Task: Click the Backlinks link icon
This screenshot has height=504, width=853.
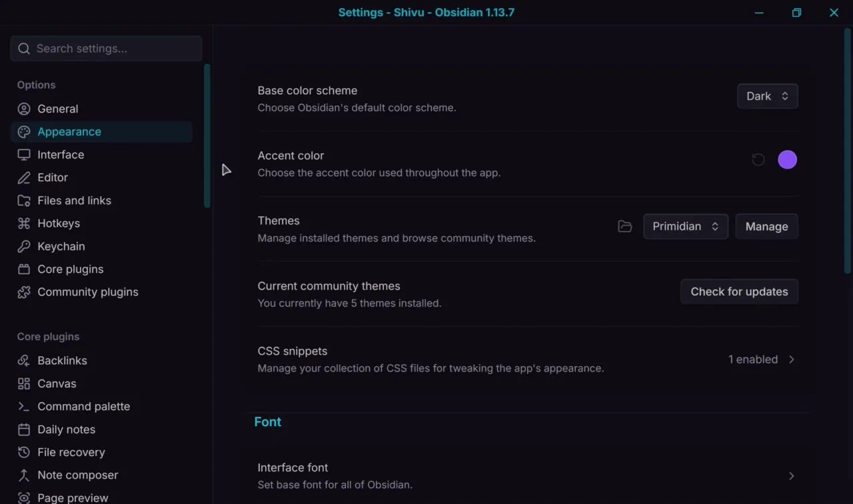Action: (24, 361)
